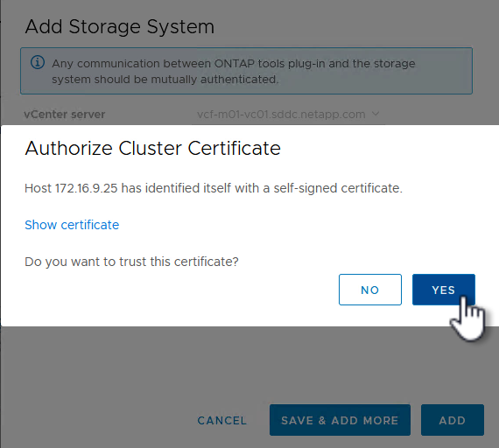499x448 pixels.
Task: Click the Add Storage System title
Action: [120, 26]
